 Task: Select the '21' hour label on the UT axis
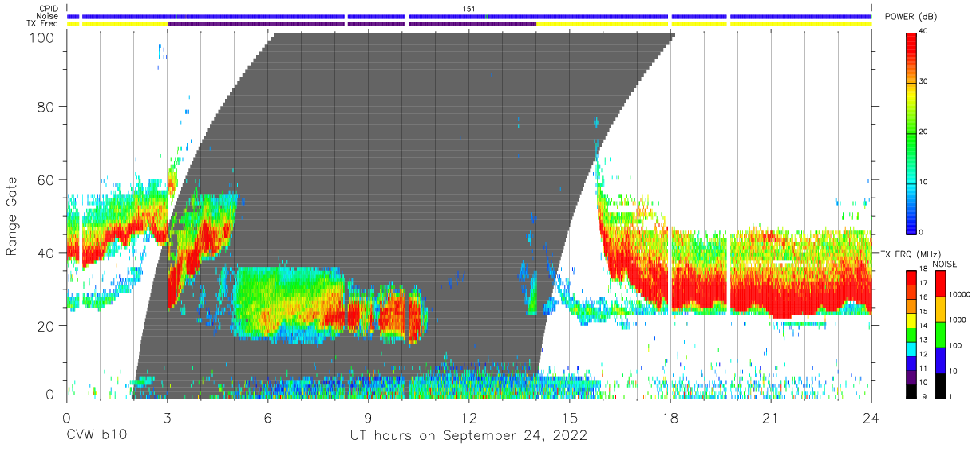coord(771,417)
